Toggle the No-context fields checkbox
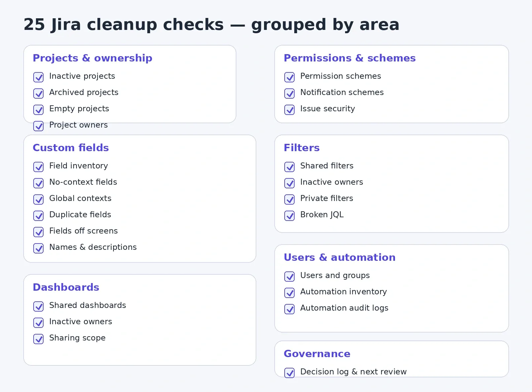This screenshot has width=532, height=392. [39, 183]
